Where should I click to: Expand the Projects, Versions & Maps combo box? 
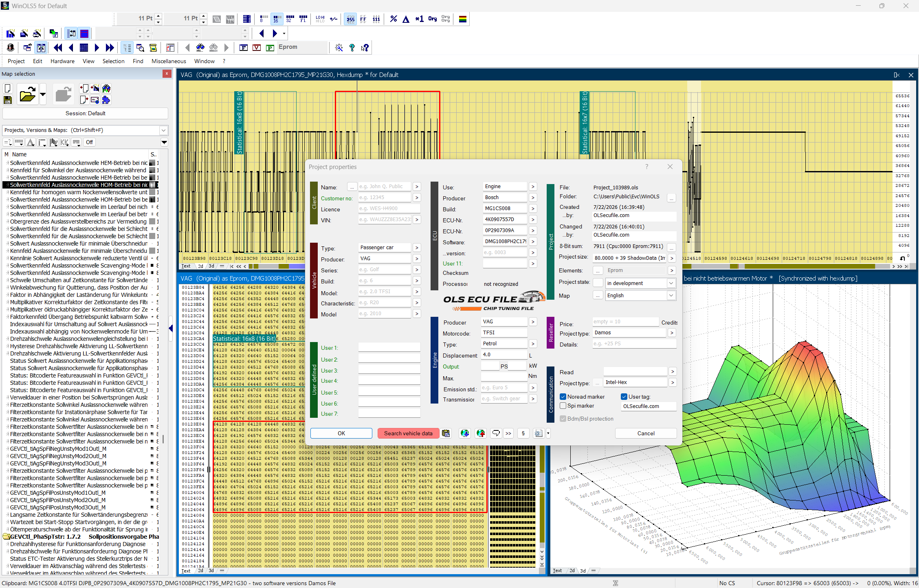(x=163, y=130)
